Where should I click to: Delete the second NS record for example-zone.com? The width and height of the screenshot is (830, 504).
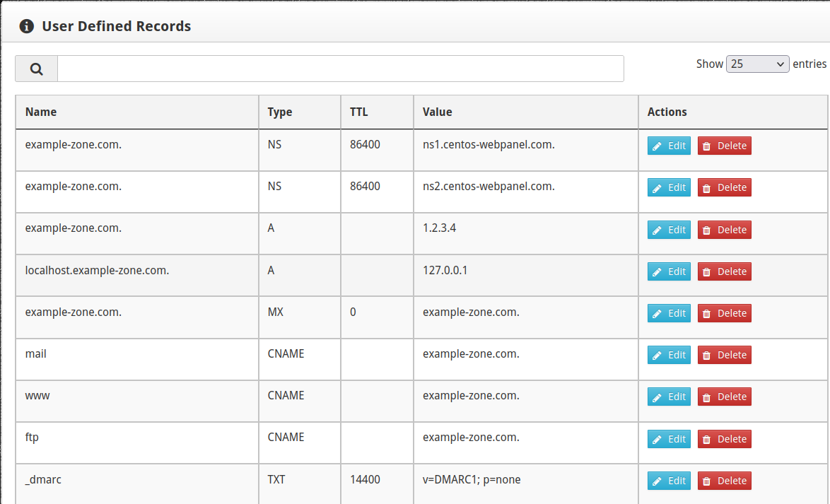pyautogui.click(x=724, y=187)
